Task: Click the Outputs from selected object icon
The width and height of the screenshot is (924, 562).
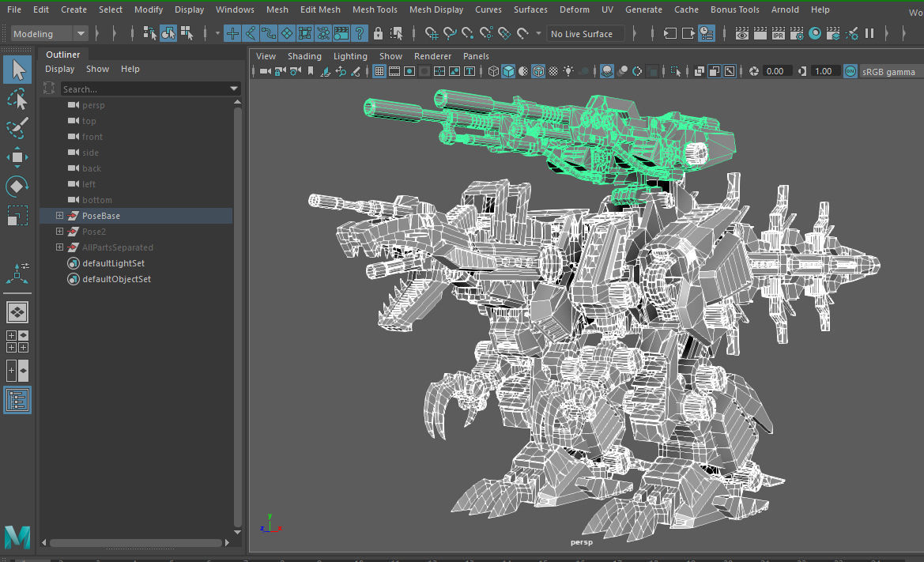Action: tap(688, 33)
